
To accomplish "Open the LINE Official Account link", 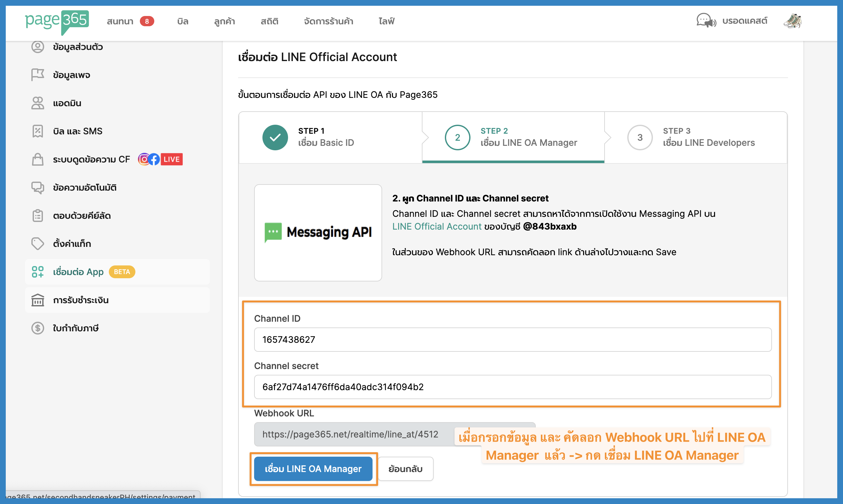I will [437, 226].
